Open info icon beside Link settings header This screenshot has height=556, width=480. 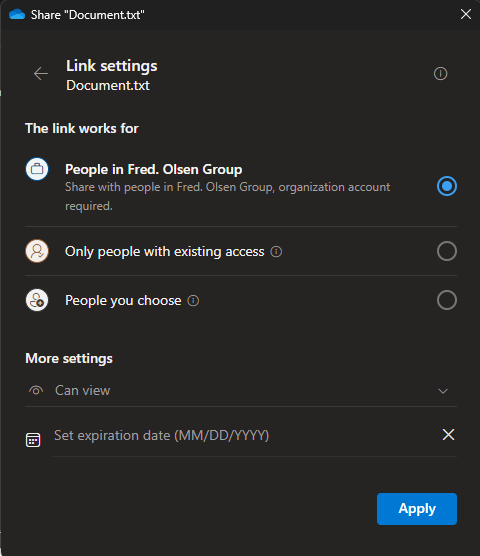click(x=440, y=74)
